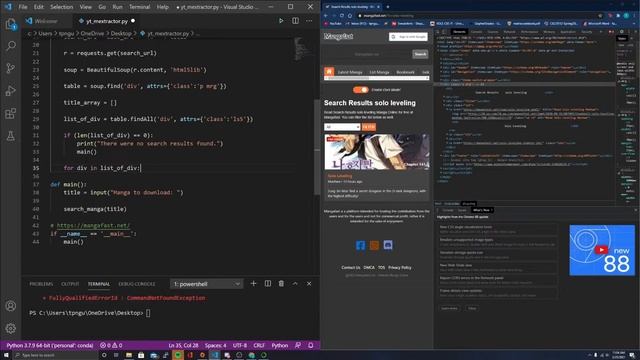Screen dimensions: 640x360
Task: Open the File menu
Action: pos(23,7)
